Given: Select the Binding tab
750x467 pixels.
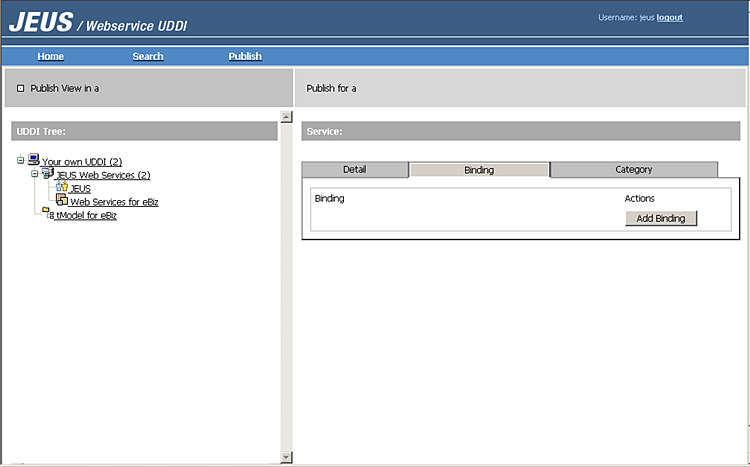Looking at the screenshot, I should pyautogui.click(x=479, y=170).
